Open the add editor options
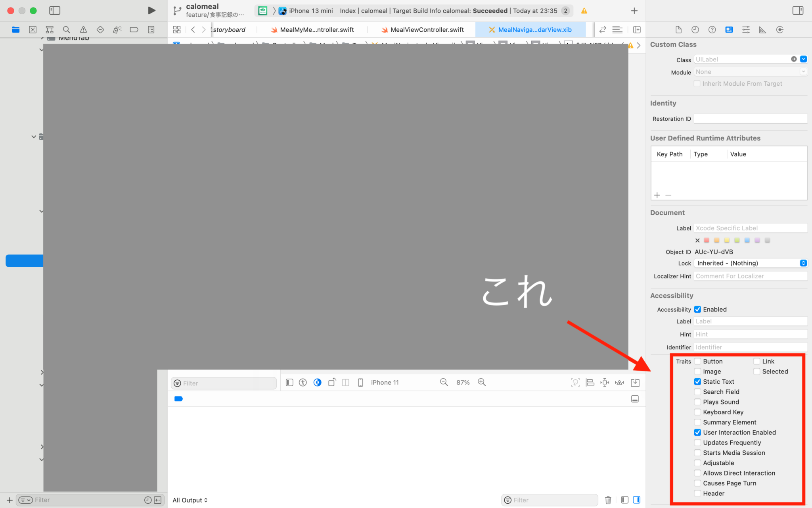This screenshot has height=508, width=812. (637, 29)
